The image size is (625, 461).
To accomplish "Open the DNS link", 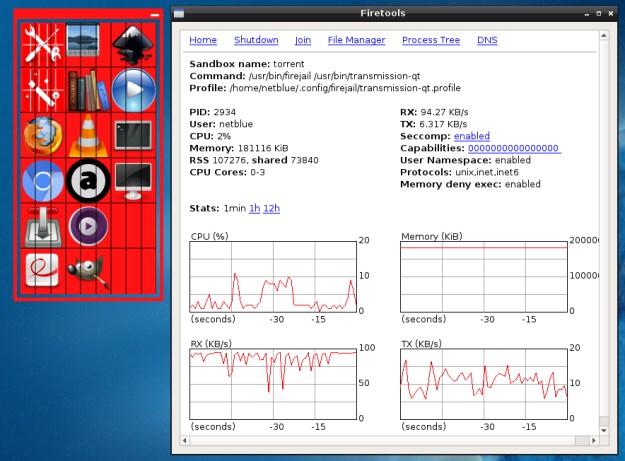I will [x=487, y=40].
